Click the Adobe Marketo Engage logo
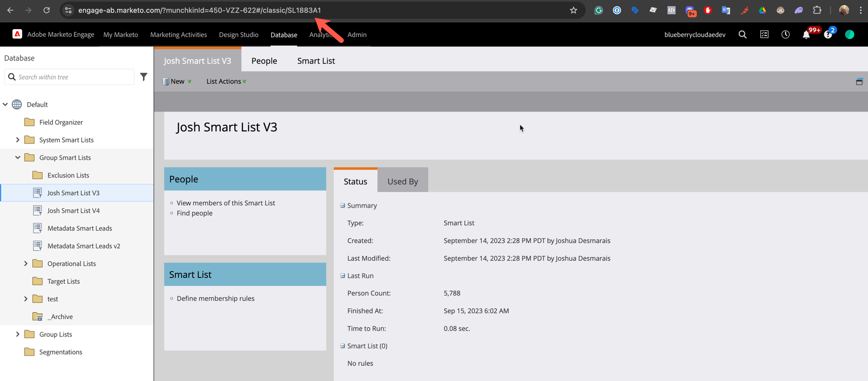Image resolution: width=868 pixels, height=381 pixels. (17, 34)
